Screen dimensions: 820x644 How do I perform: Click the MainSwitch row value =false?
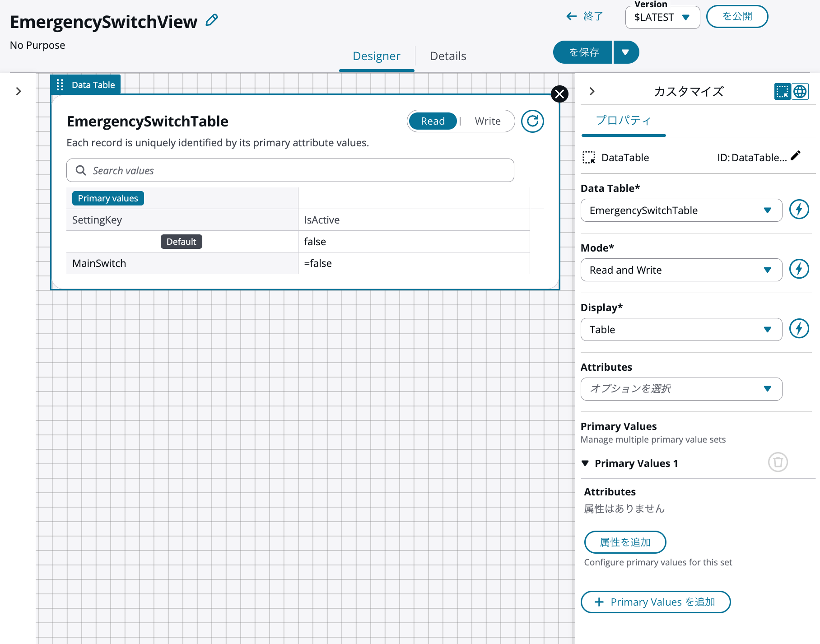[x=318, y=263]
